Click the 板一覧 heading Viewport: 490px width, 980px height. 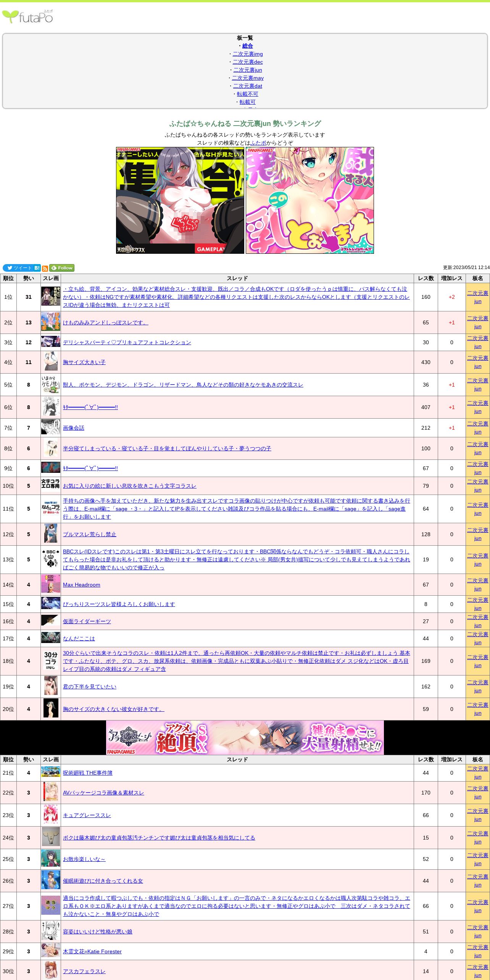(x=245, y=38)
